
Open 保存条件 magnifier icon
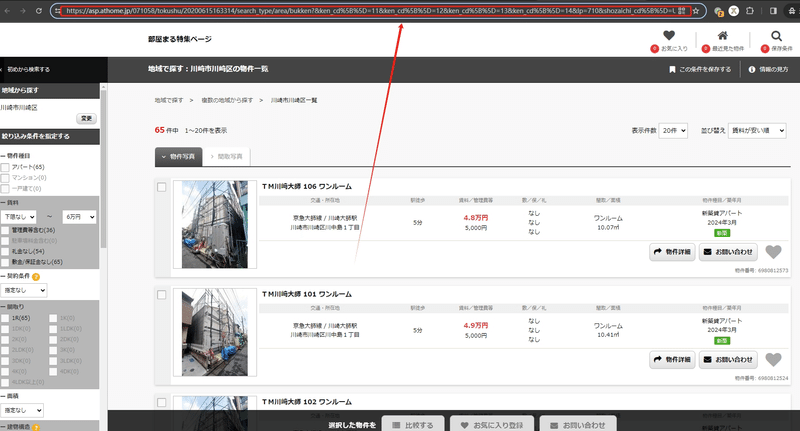click(x=776, y=36)
